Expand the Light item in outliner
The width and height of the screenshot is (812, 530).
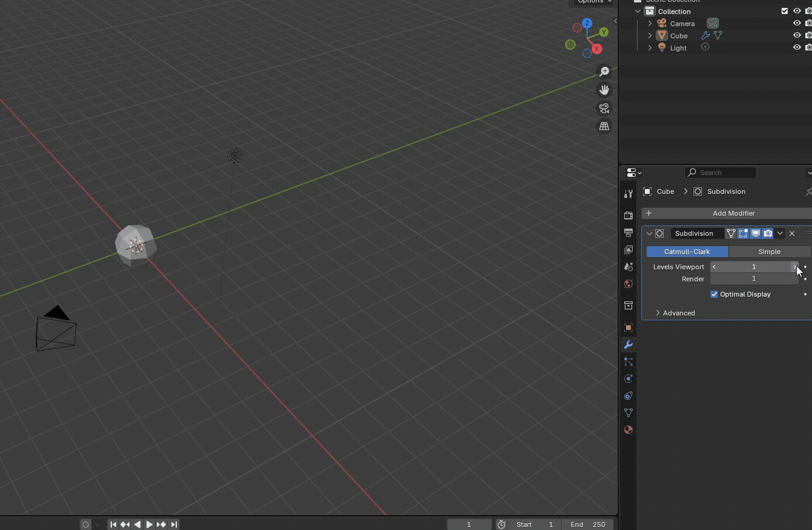[650, 47]
